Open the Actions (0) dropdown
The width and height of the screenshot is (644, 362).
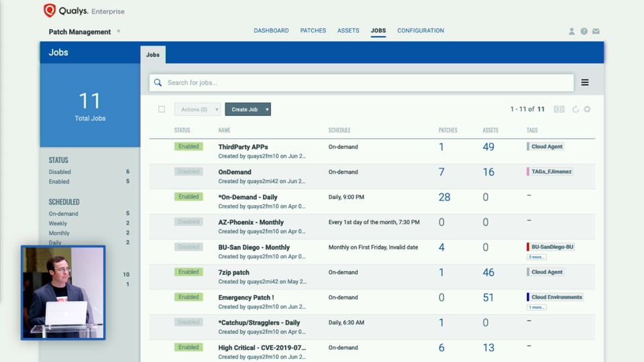(197, 109)
